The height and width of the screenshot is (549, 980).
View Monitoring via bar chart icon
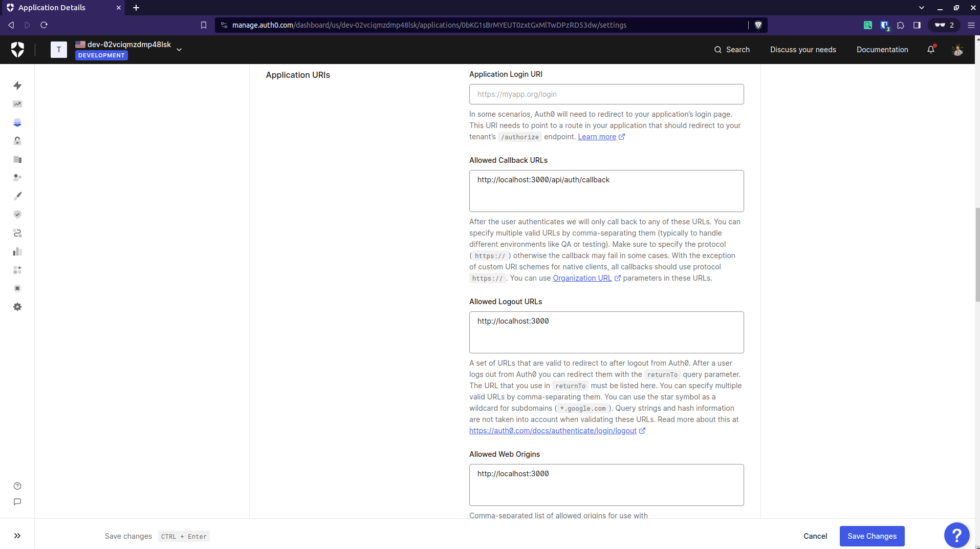17,251
